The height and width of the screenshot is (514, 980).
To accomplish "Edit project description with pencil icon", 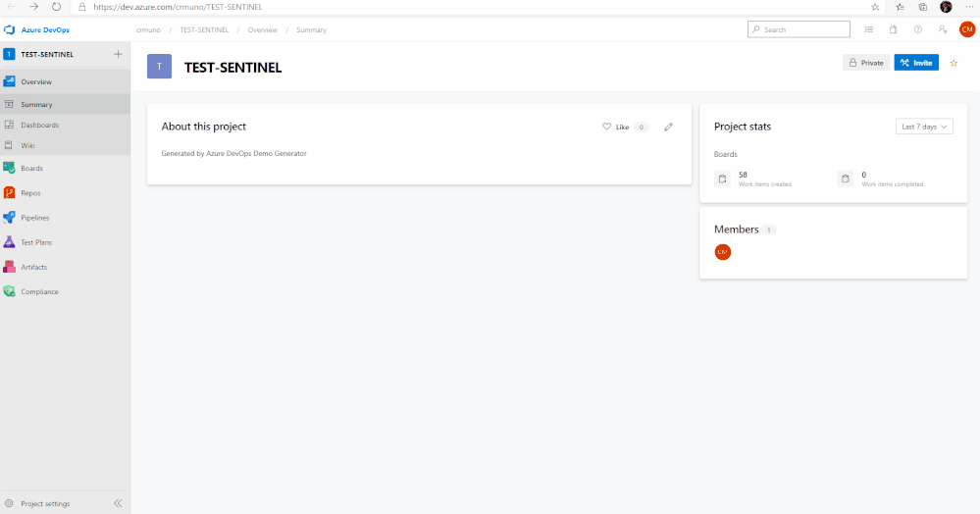I will click(668, 127).
